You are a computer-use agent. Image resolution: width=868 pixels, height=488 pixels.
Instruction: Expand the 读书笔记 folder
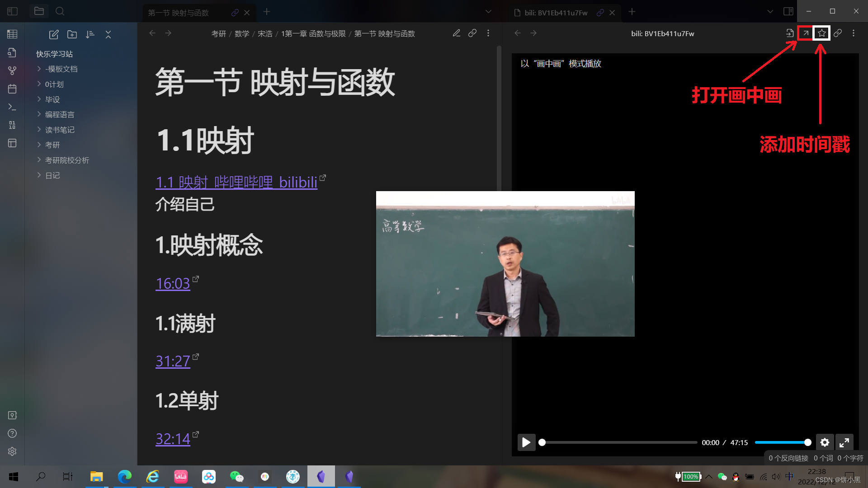click(x=59, y=130)
